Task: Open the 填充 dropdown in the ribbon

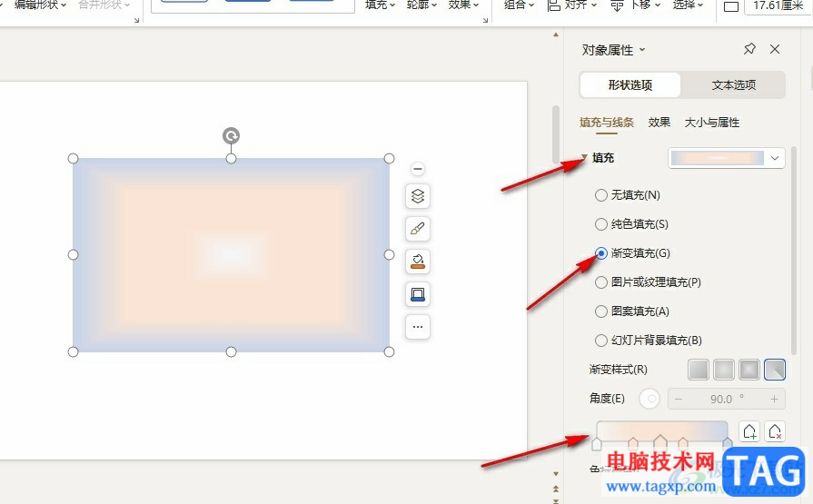Action: pos(380,5)
